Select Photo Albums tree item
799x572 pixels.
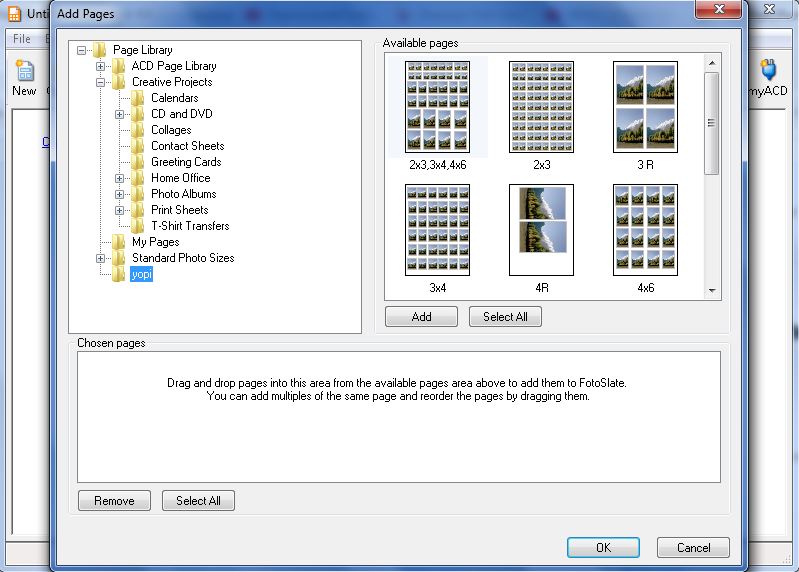coord(184,194)
